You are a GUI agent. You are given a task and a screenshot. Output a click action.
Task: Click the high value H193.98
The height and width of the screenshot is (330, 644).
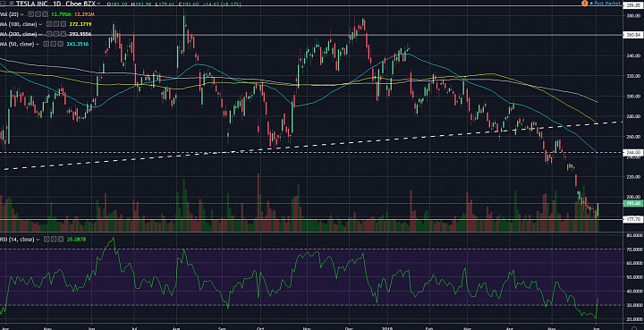(141, 4)
